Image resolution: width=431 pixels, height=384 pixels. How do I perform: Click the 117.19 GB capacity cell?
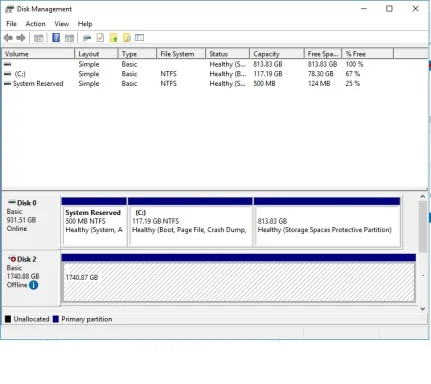(x=268, y=74)
